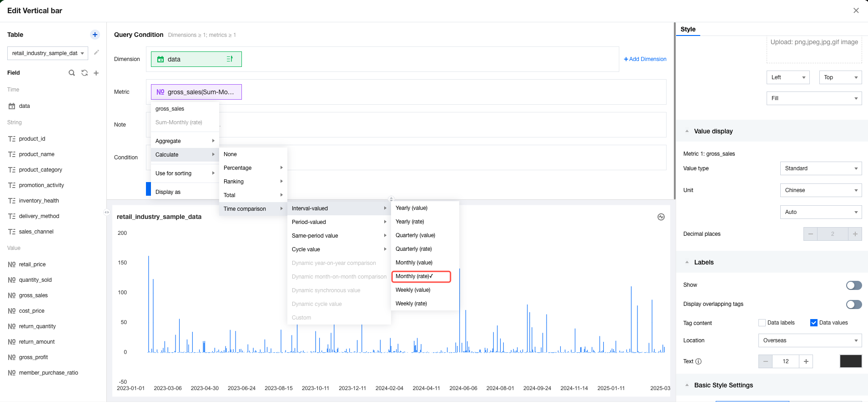Click the Field search magnifier icon
The width and height of the screenshot is (868, 406).
(72, 73)
